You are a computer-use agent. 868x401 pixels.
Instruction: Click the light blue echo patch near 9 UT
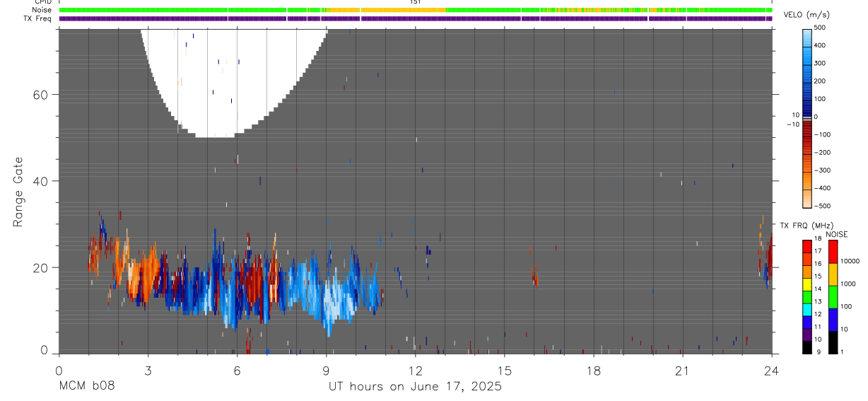[338, 297]
